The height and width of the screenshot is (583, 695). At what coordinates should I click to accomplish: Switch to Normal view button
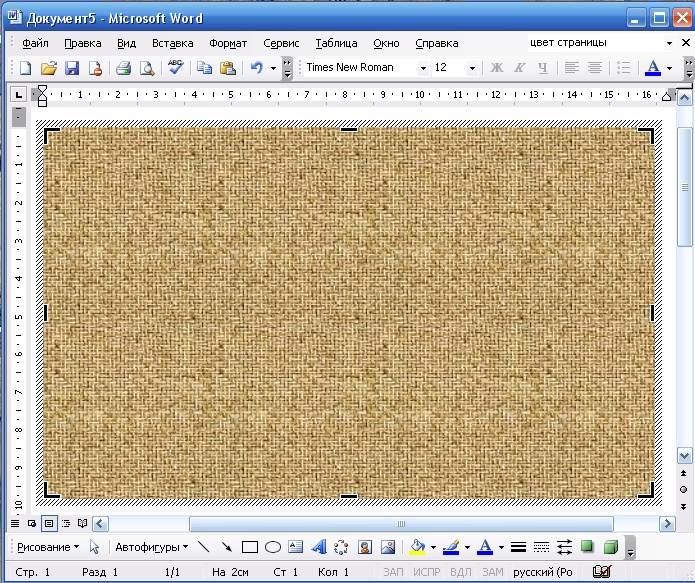click(15, 524)
